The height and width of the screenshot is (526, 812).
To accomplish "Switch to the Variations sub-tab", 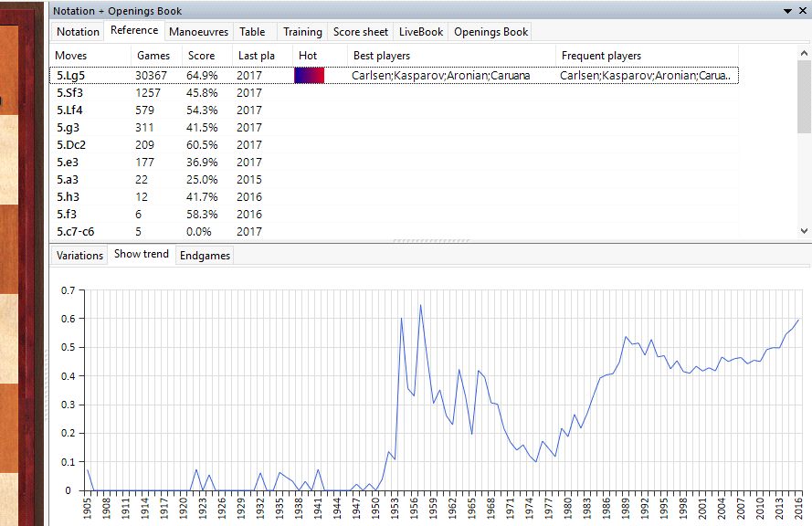I will (79, 256).
